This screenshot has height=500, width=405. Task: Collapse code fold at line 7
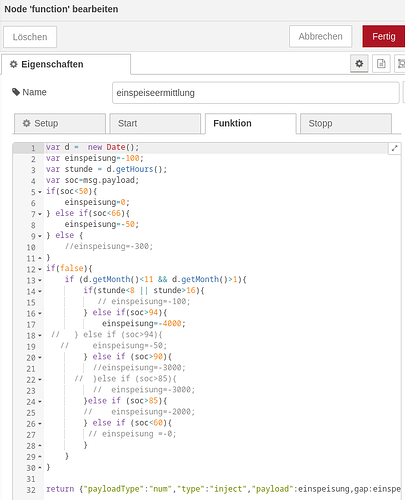click(40, 214)
